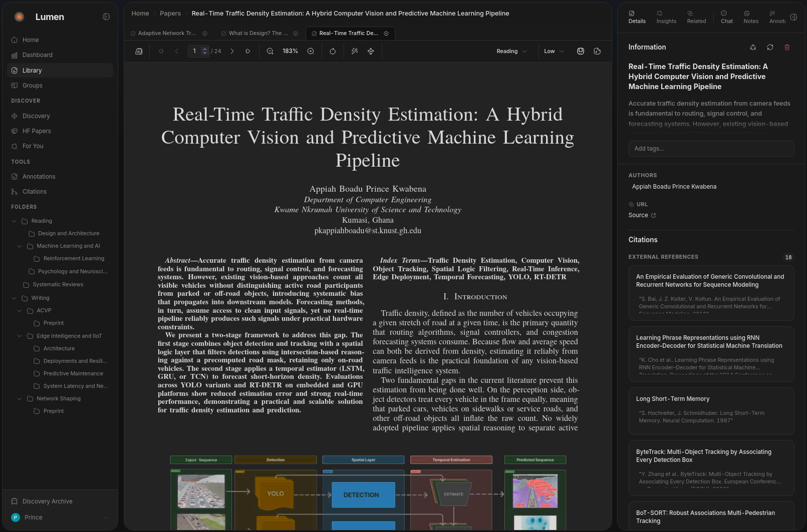Image resolution: width=807 pixels, height=532 pixels.
Task: Switch to the Chat tab
Action: (726, 17)
